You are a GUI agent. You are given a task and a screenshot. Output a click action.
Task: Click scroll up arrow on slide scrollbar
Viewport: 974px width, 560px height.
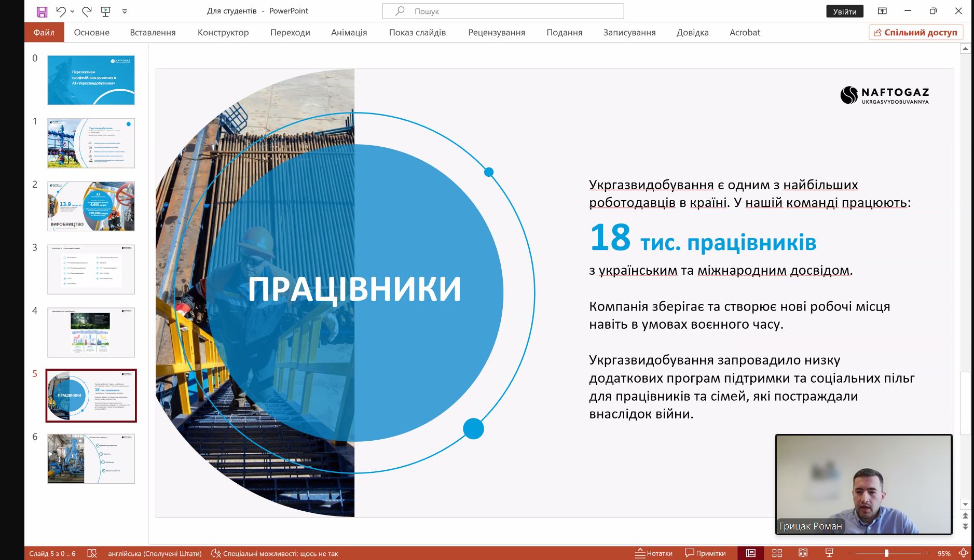[x=965, y=49]
